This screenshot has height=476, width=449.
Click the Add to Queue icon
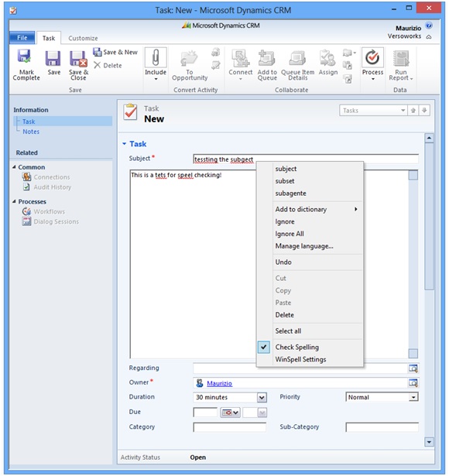(266, 58)
